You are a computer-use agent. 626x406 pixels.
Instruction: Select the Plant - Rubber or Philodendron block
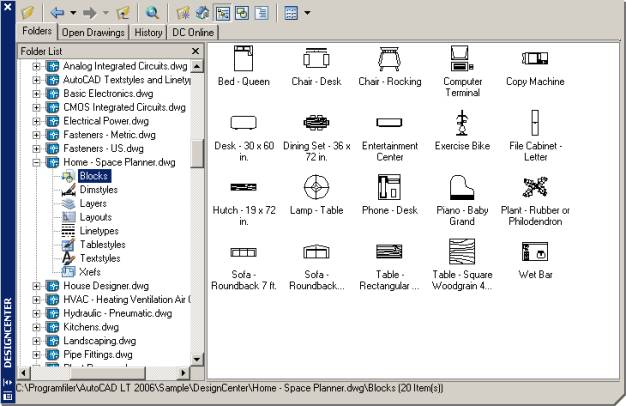click(x=535, y=201)
